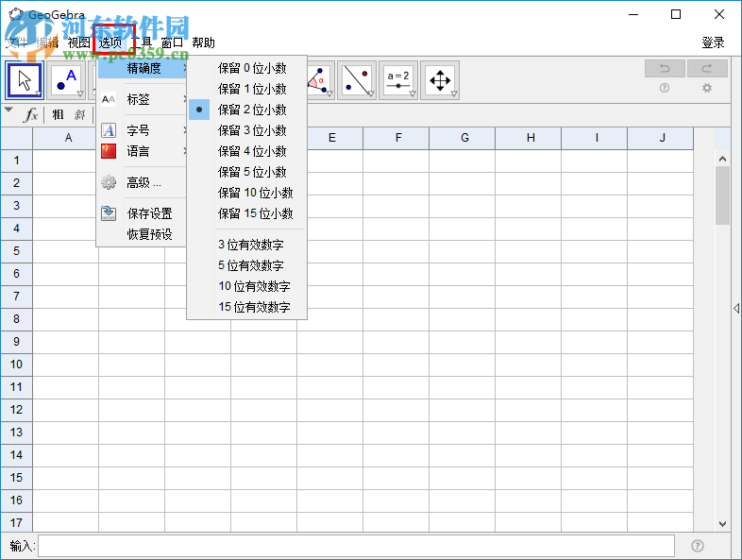Screen dimensions: 742x560
Task: Click the Undo button
Action: click(x=665, y=69)
